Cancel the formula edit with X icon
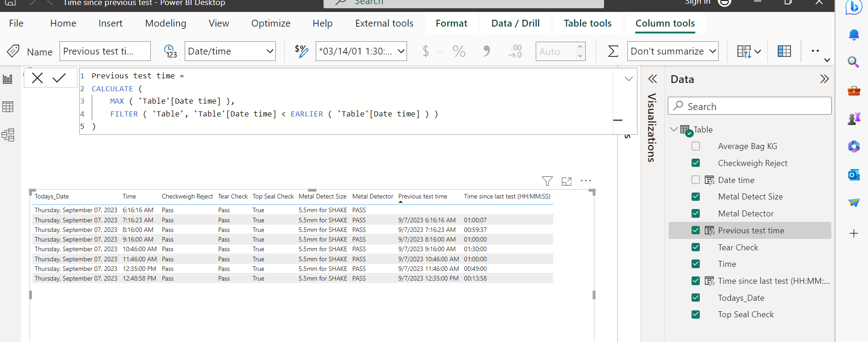This screenshot has height=342, width=868. (x=38, y=78)
